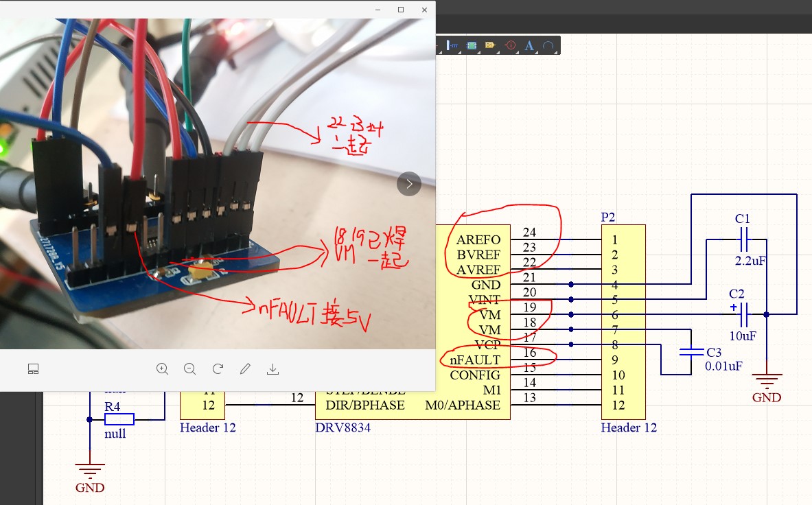Screen dimensions: 812x505
Task: Click pin 1 of header P2
Action: (615, 239)
